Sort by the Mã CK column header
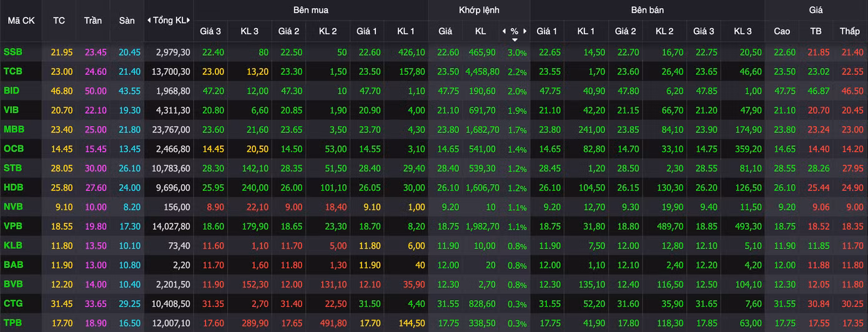Viewport: 868px width, 332px height. click(21, 21)
